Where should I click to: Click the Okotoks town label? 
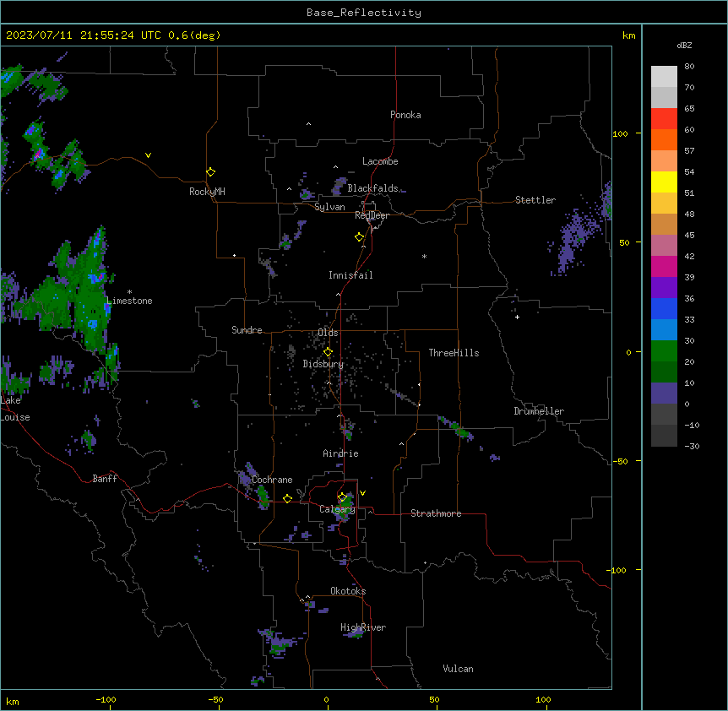pyautogui.click(x=348, y=591)
